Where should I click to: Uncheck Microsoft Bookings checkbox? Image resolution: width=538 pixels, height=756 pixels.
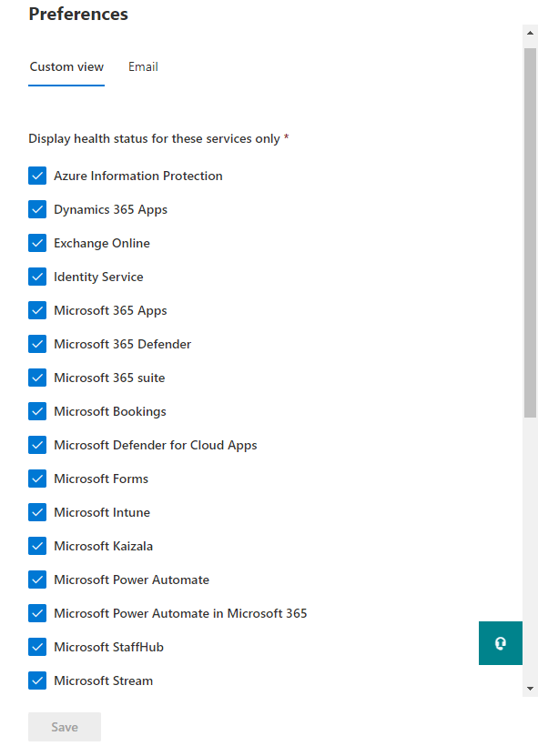(x=37, y=411)
